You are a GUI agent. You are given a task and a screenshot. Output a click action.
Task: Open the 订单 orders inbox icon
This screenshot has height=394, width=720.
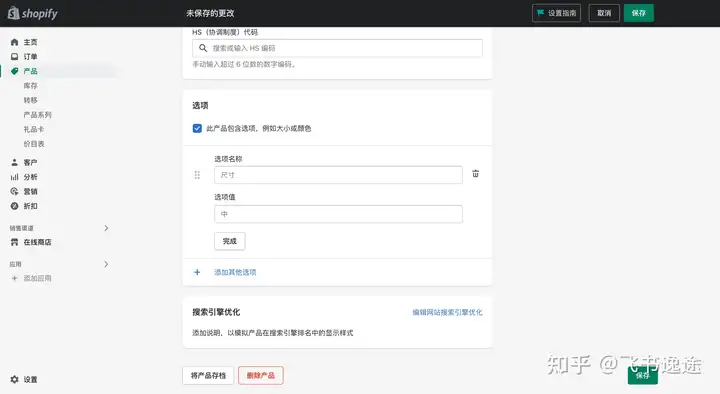tap(14, 56)
